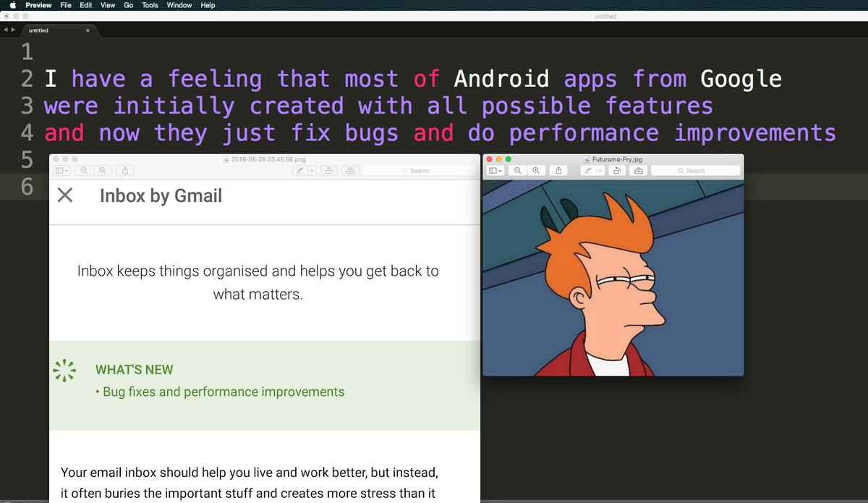Minimize the Futurama-Fry.jpg window with yellow button

coord(499,159)
